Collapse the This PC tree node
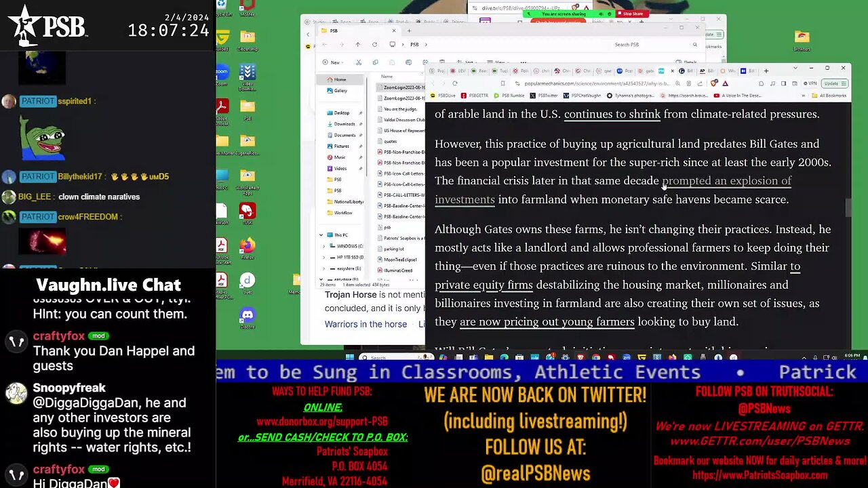Screen dimensions: 868x488 (321, 235)
